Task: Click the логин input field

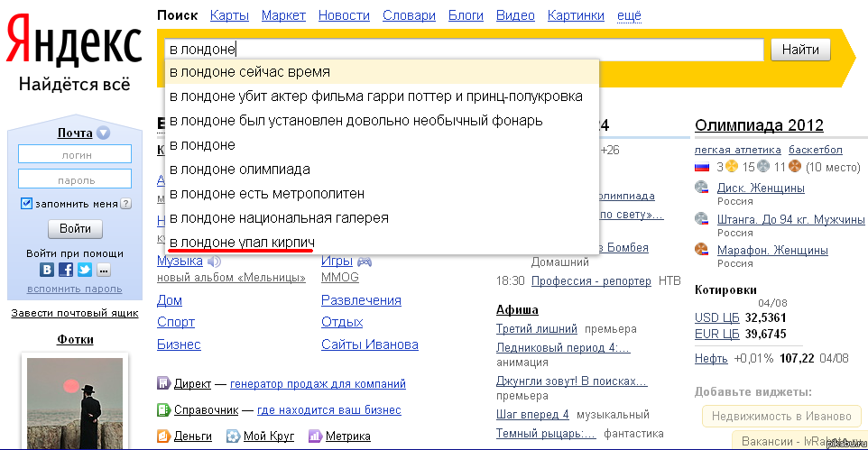Action: coord(75,154)
